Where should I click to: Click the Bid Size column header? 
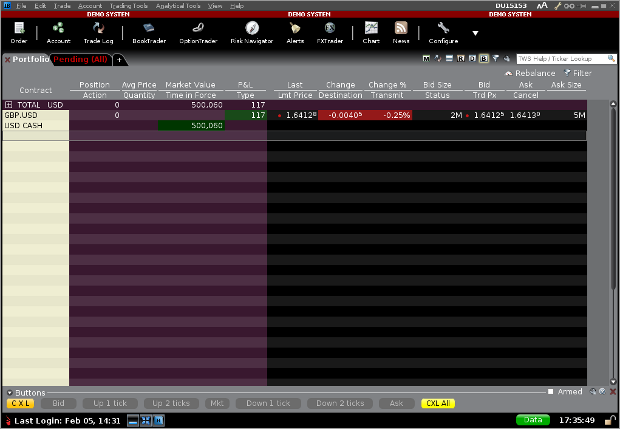pyautogui.click(x=437, y=85)
